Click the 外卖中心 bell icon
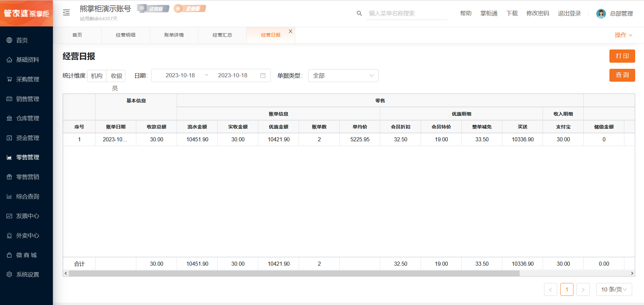 pyautogui.click(x=9, y=236)
